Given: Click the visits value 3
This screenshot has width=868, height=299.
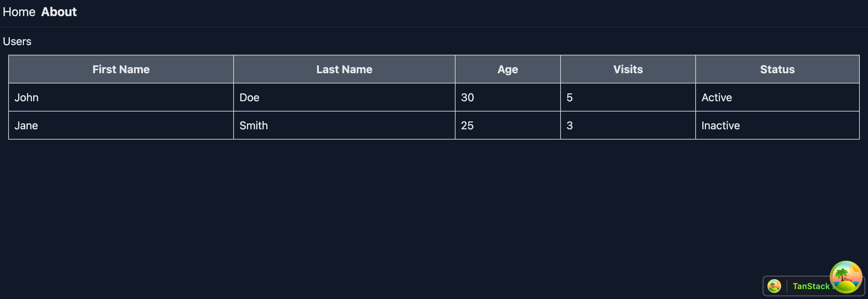Looking at the screenshot, I should click(x=569, y=125).
